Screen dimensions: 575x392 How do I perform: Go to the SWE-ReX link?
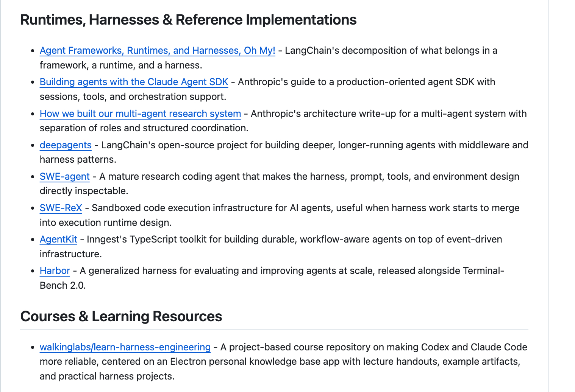pos(61,208)
